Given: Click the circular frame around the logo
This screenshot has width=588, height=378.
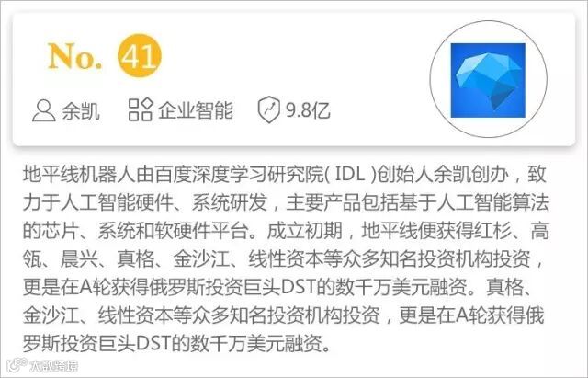Looking at the screenshot, I should coord(488,80).
